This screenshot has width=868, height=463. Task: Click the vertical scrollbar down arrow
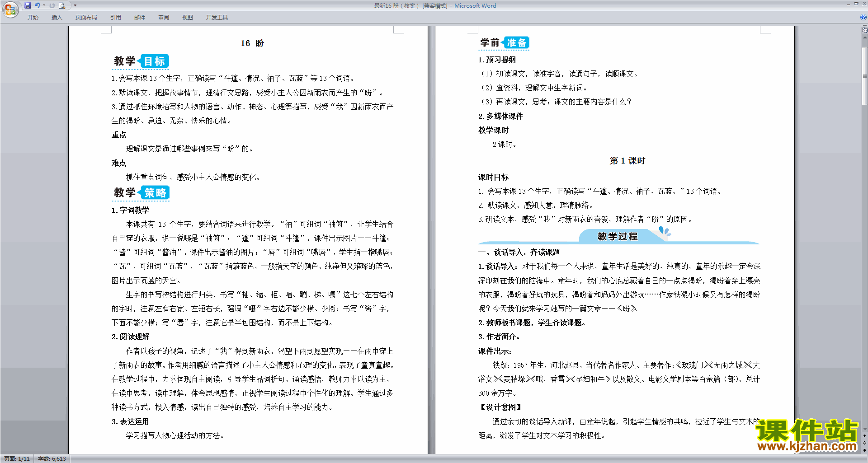click(x=864, y=429)
